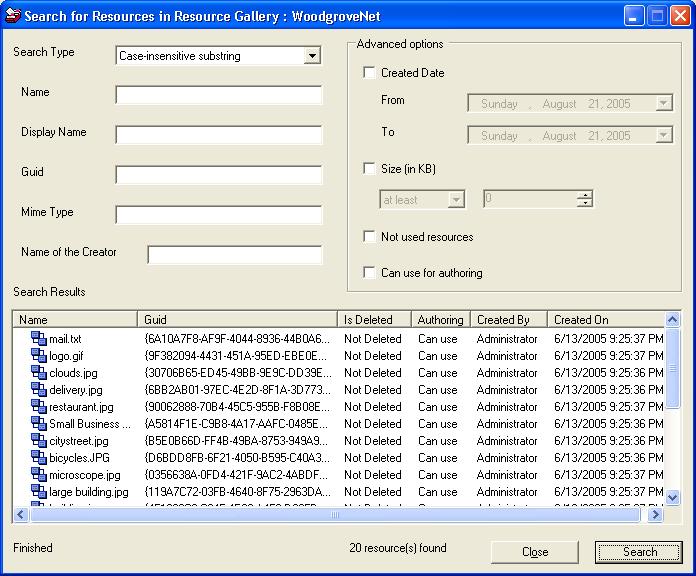Select the delivery.jpg file icon
The height and width of the screenshot is (576, 696).
coord(39,390)
